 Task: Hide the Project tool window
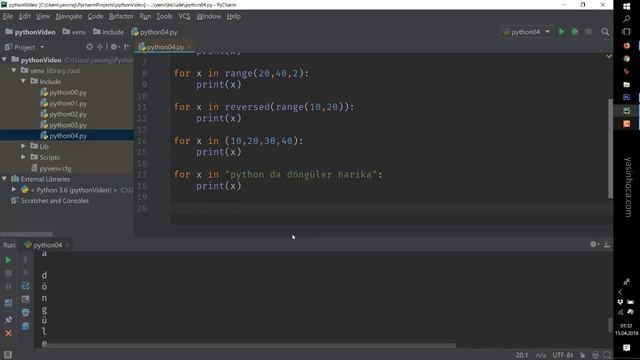[127, 47]
